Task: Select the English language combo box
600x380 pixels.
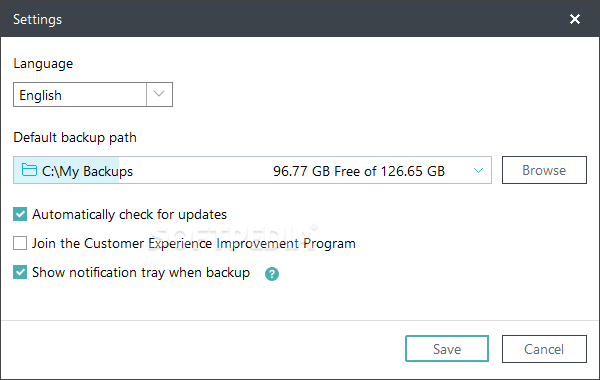Action: pyautogui.click(x=93, y=94)
